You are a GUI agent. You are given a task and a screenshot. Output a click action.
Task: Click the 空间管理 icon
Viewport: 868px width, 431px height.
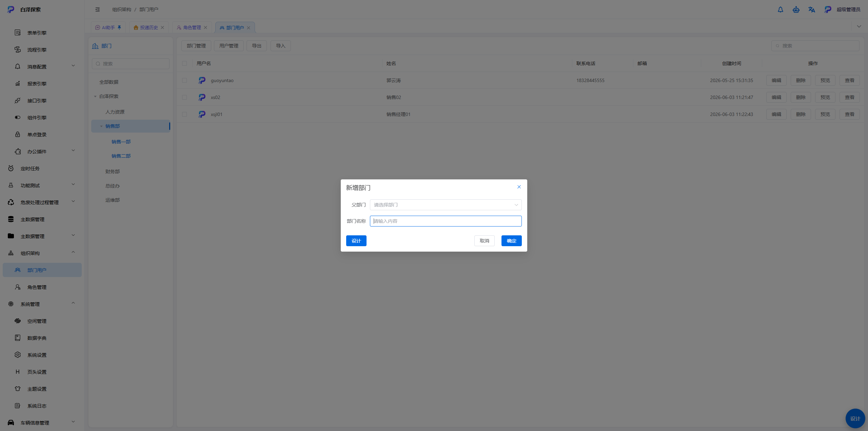18,321
